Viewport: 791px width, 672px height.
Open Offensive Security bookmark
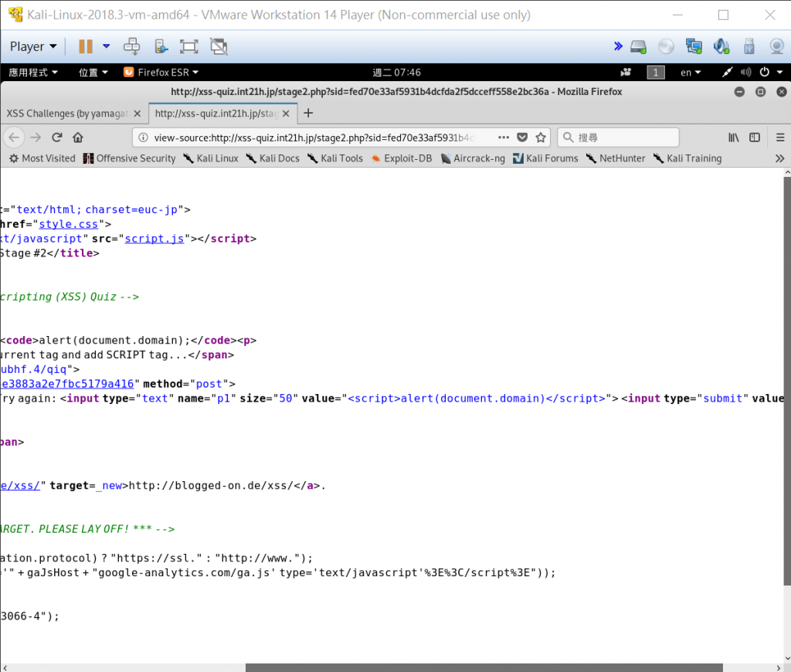(129, 158)
